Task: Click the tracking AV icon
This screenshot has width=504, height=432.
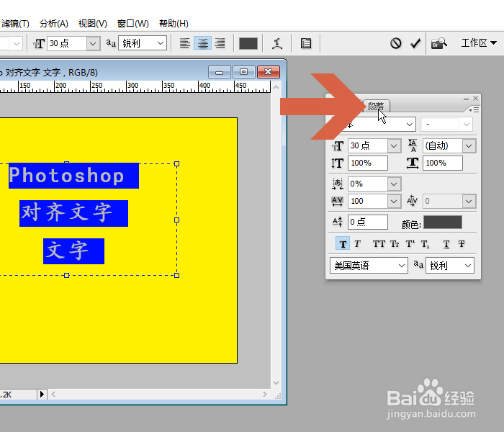Action: [337, 202]
